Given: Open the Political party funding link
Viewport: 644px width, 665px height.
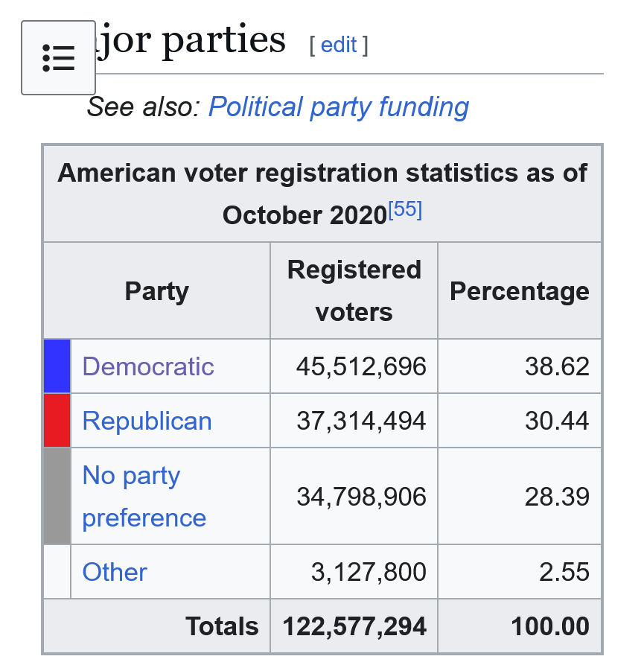Looking at the screenshot, I should tap(339, 107).
